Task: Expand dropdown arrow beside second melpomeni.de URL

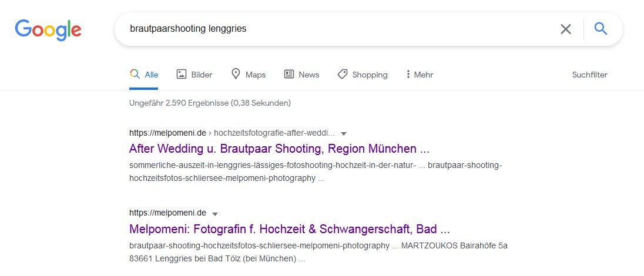Action: click(x=215, y=214)
